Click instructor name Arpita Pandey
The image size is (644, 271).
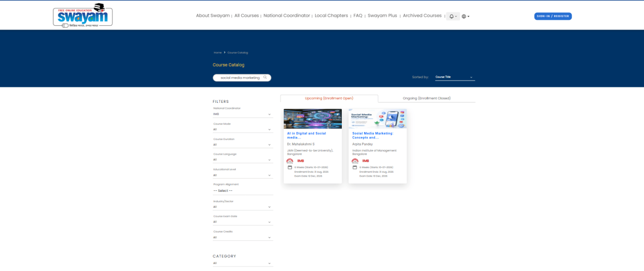(x=362, y=144)
